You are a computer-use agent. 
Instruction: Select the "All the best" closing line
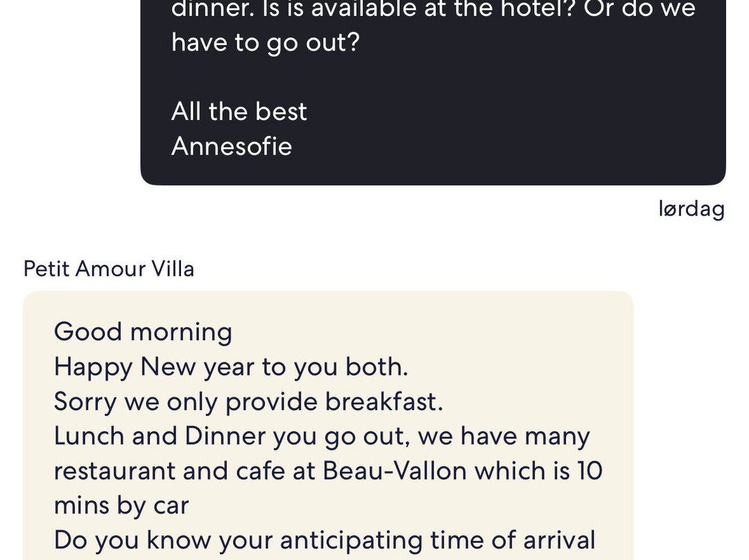tap(239, 111)
